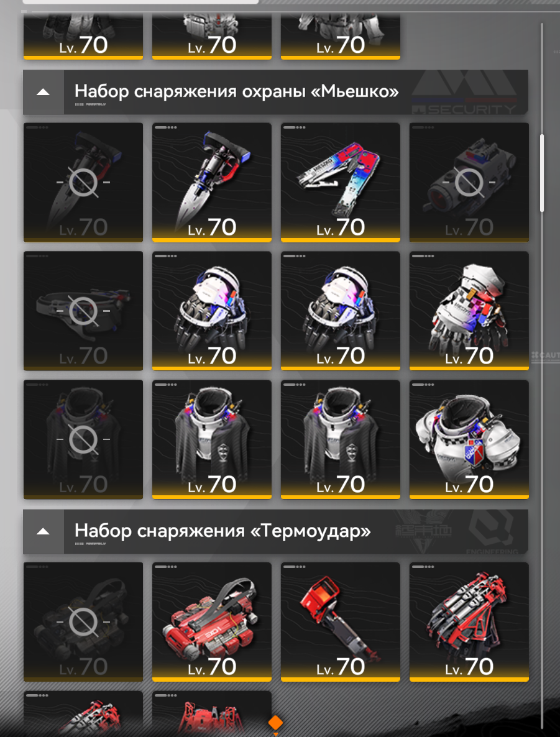Collapse the «Мьешко» security set section
The width and height of the screenshot is (560, 737).
pos(44,92)
